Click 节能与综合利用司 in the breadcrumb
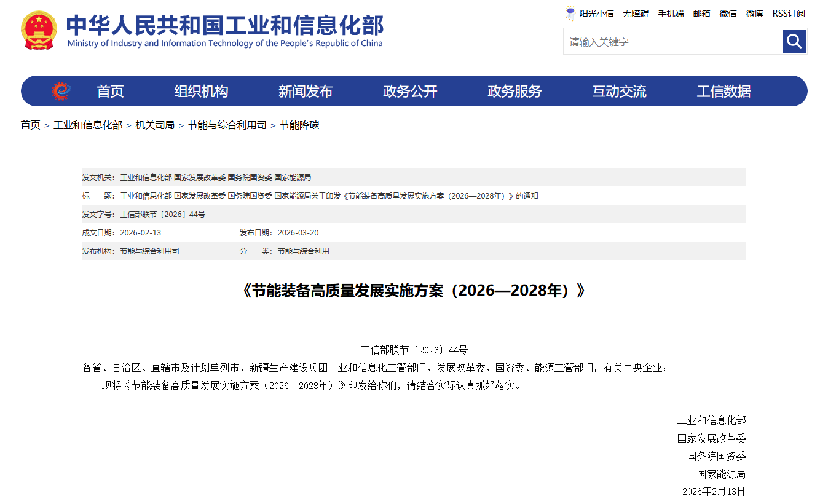Viewport: 820px width, 504px height. click(227, 125)
